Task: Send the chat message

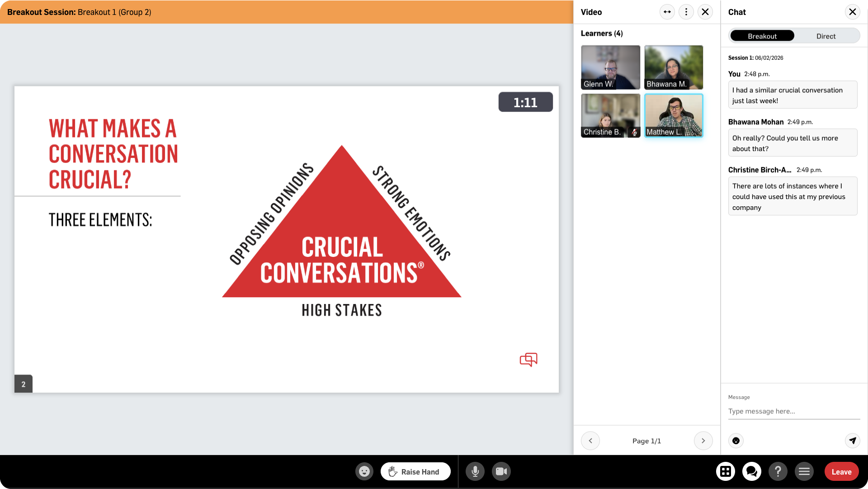Action: [x=853, y=441]
